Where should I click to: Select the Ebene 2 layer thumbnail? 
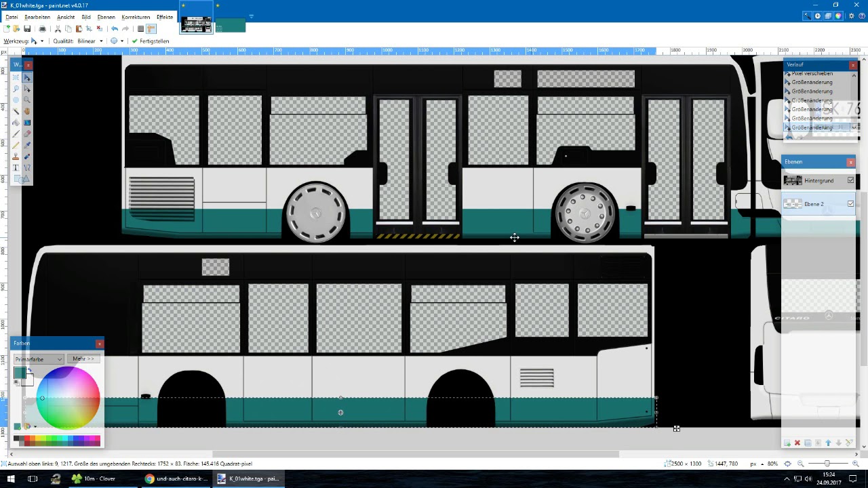point(793,204)
